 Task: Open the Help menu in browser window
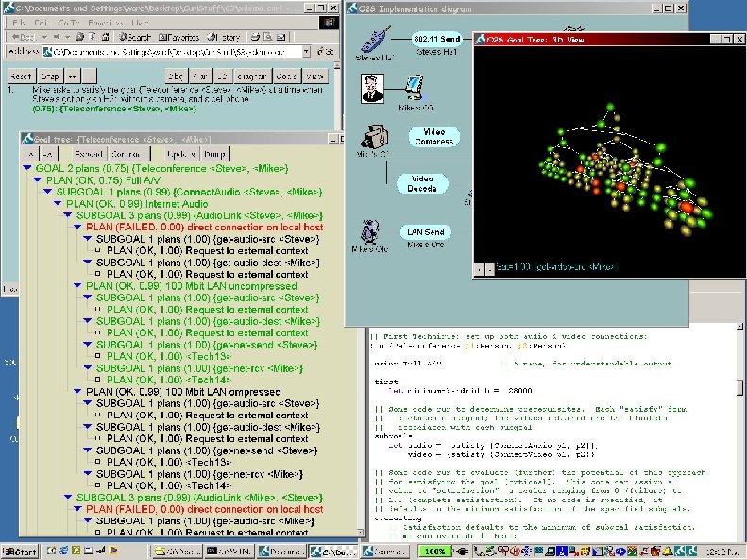141,23
